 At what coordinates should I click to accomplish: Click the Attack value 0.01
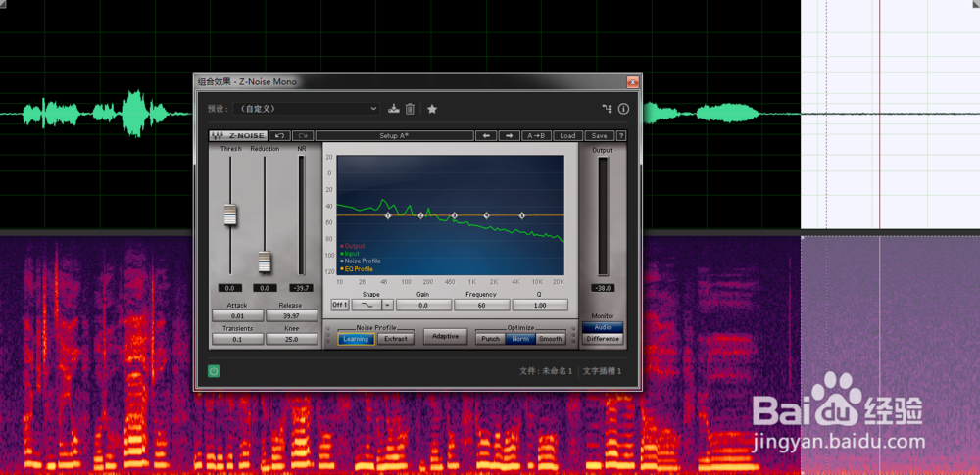[237, 316]
